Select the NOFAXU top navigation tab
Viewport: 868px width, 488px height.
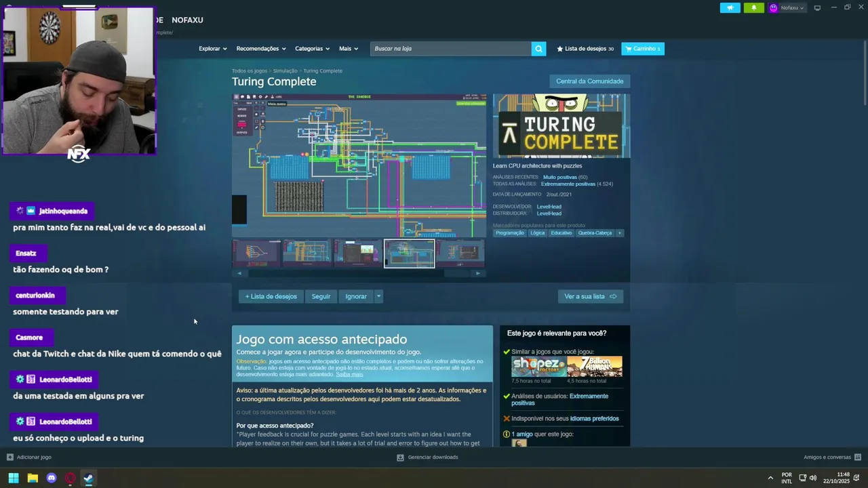tap(187, 20)
